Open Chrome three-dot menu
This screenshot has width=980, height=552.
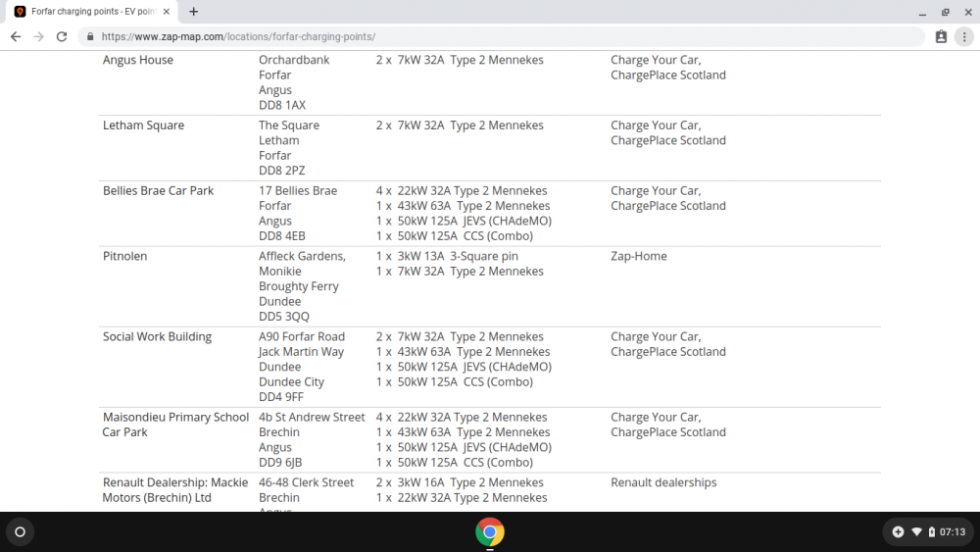[964, 37]
